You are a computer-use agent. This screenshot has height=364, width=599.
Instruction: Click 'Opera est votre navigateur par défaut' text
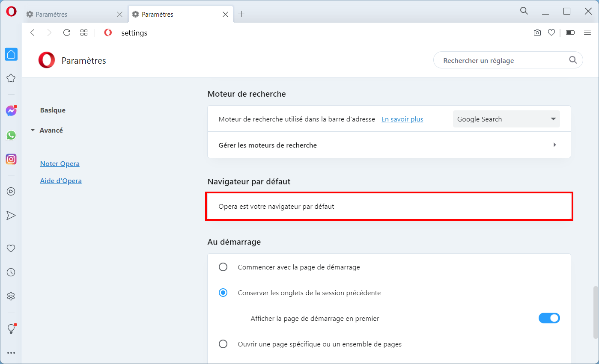pos(276,206)
